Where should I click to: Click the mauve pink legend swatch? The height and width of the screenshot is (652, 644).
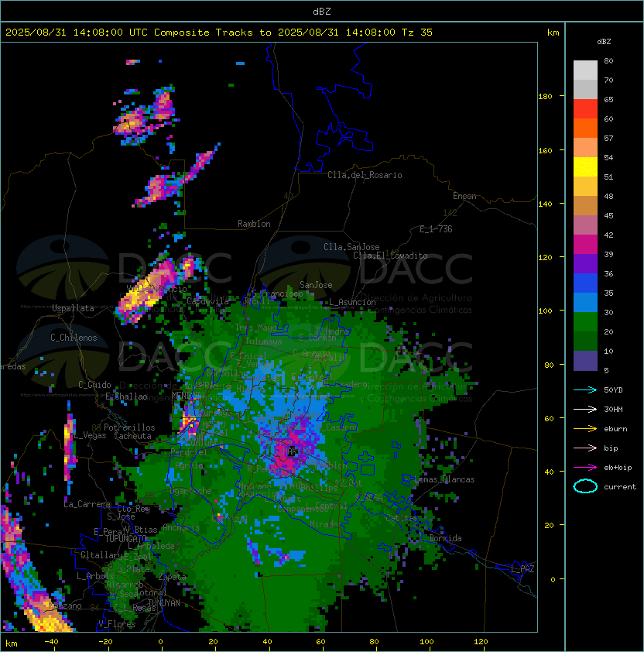tap(585, 225)
